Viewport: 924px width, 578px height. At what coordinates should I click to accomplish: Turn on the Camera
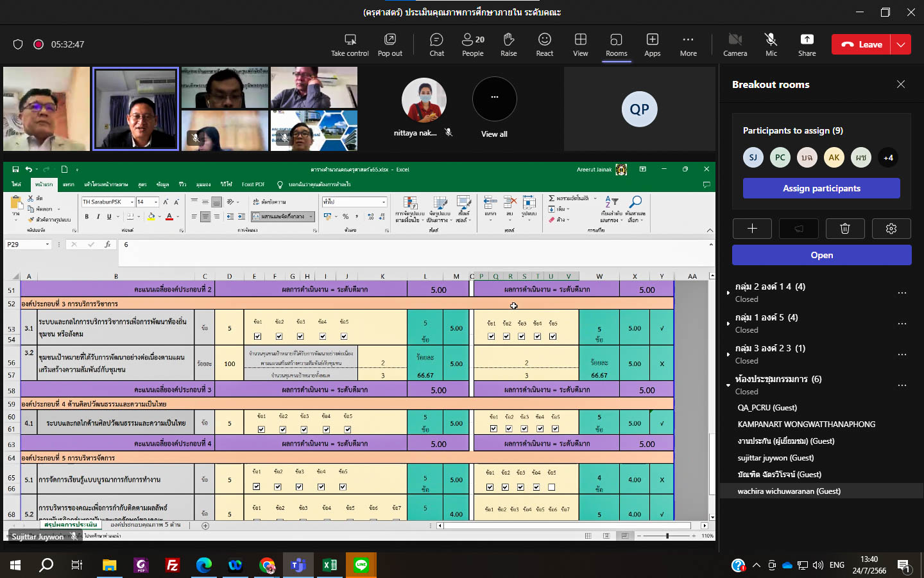(x=735, y=44)
